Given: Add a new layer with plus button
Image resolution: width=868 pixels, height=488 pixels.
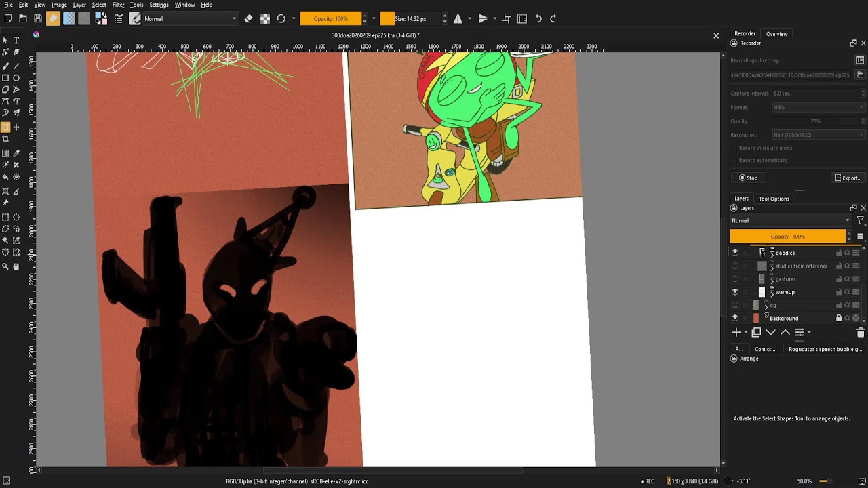Looking at the screenshot, I should (x=736, y=333).
